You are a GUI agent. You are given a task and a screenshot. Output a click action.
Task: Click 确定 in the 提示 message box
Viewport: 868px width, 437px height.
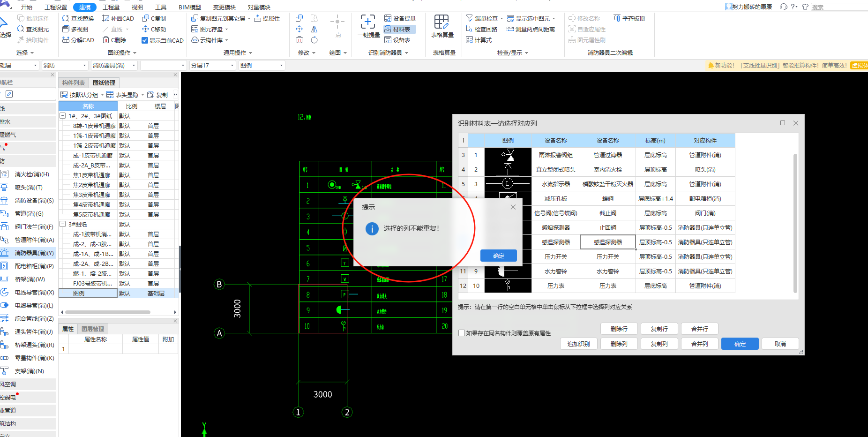(x=499, y=256)
